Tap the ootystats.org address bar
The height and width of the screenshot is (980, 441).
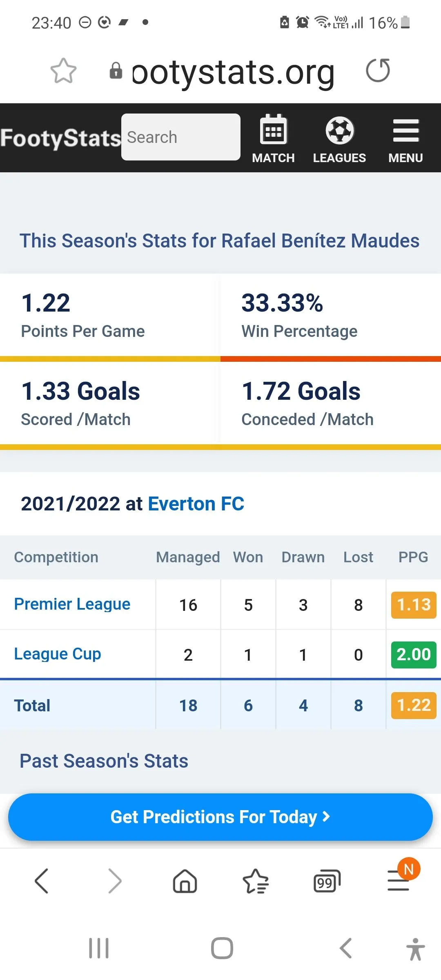tap(233, 72)
